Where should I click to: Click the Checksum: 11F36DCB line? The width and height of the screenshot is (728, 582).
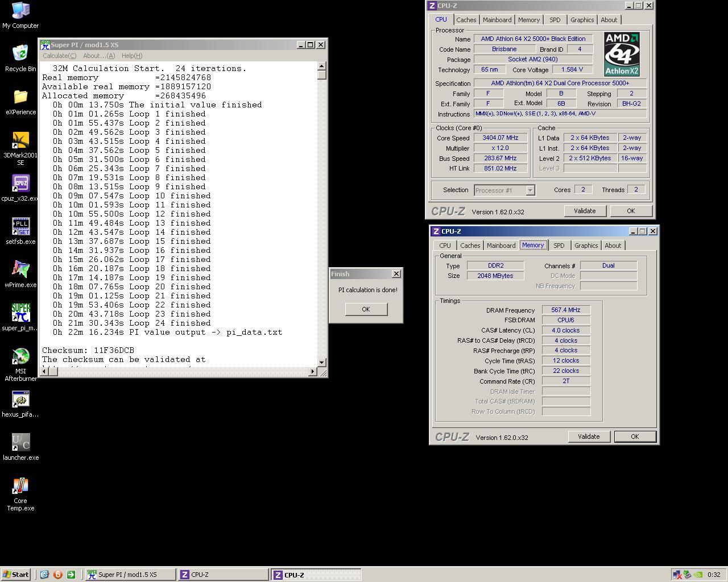click(88, 351)
